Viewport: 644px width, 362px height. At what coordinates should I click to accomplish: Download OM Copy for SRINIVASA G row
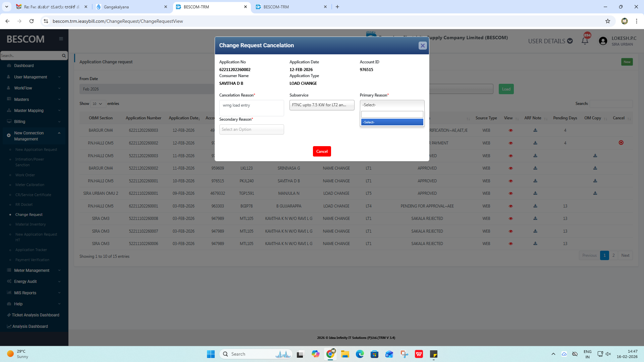coord(595,168)
